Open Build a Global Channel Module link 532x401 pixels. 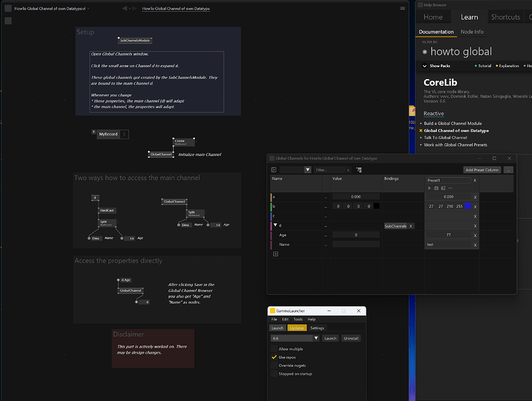click(x=453, y=124)
